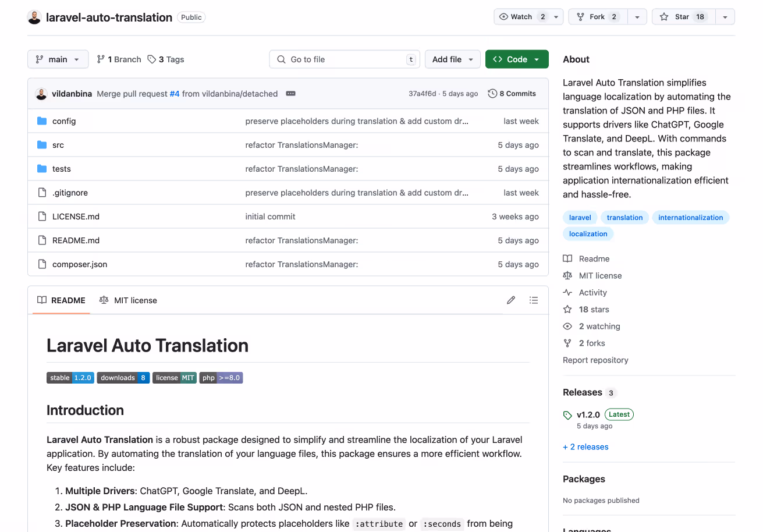Click the fork icon beside 2 forks
The height and width of the screenshot is (532, 763).
567,343
